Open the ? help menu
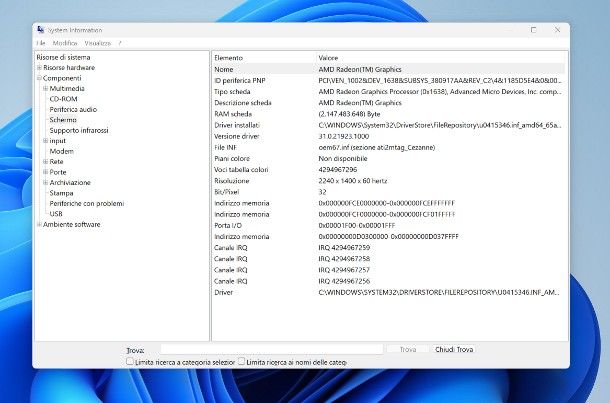The height and width of the screenshot is (403, 610). tap(120, 43)
